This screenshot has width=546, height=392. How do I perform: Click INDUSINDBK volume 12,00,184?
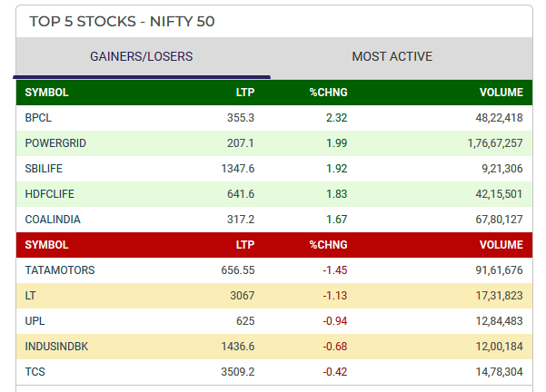(499, 347)
